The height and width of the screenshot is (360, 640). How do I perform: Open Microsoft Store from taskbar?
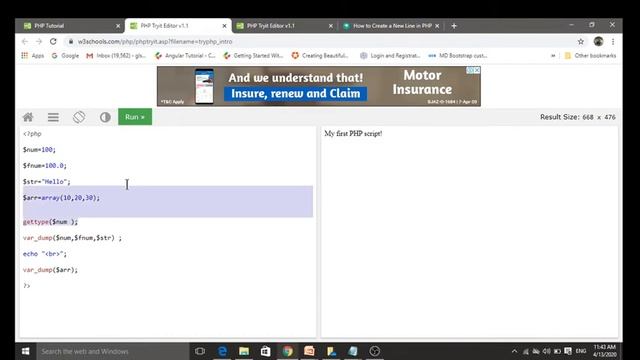pyautogui.click(x=266, y=351)
